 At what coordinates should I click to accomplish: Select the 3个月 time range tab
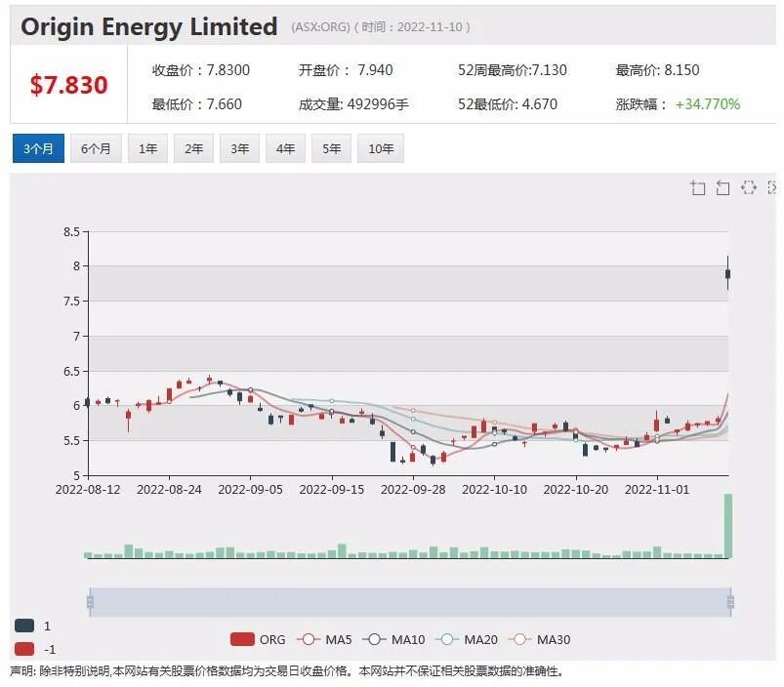pyautogui.click(x=38, y=148)
